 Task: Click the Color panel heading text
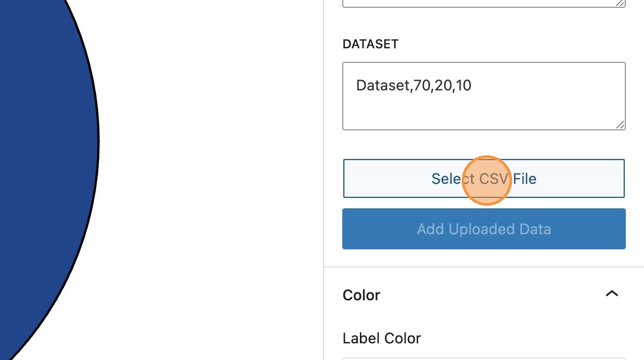[x=361, y=295]
